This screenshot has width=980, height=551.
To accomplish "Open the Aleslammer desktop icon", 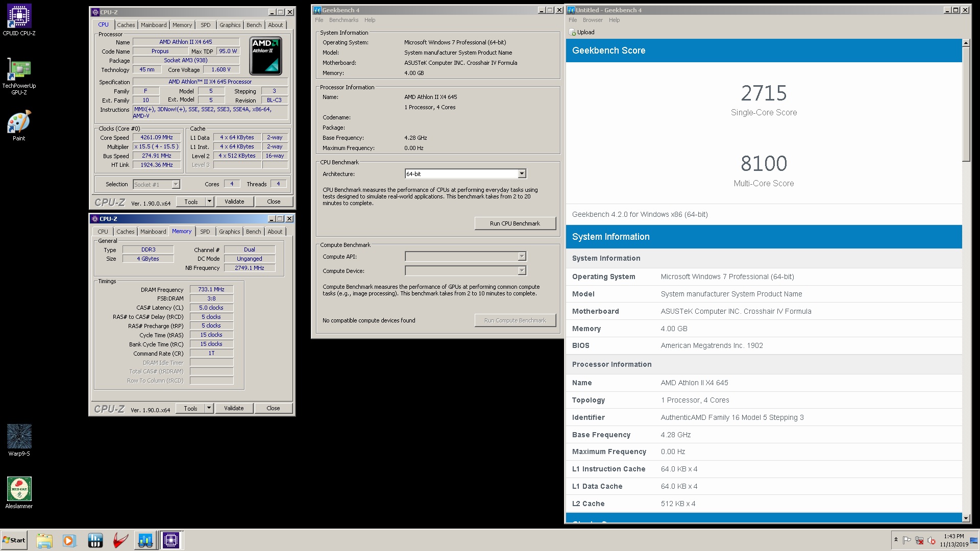I will coord(19,493).
